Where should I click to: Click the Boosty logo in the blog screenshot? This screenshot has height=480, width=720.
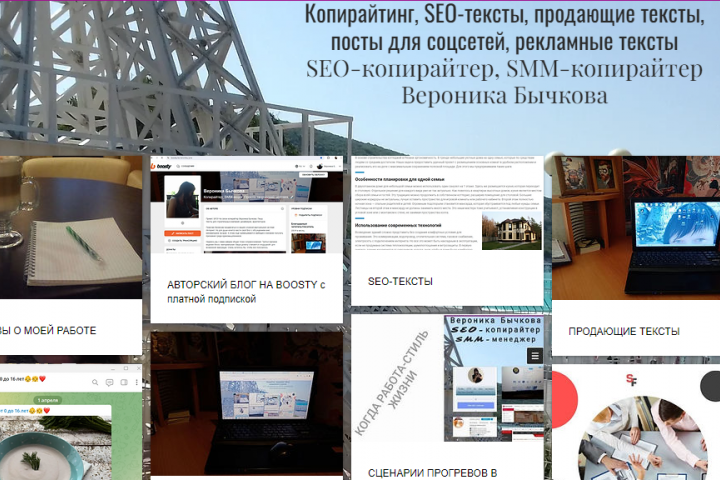click(161, 166)
